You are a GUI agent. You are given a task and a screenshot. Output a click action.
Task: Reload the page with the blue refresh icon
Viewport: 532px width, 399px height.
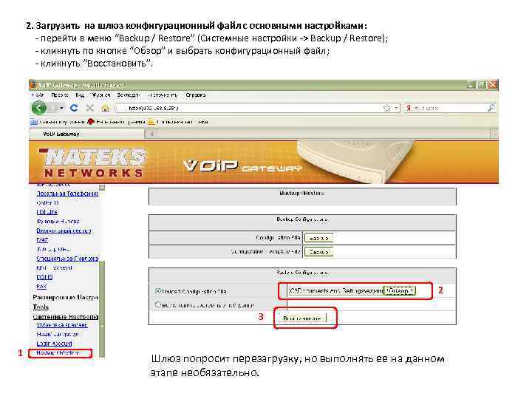click(x=74, y=108)
